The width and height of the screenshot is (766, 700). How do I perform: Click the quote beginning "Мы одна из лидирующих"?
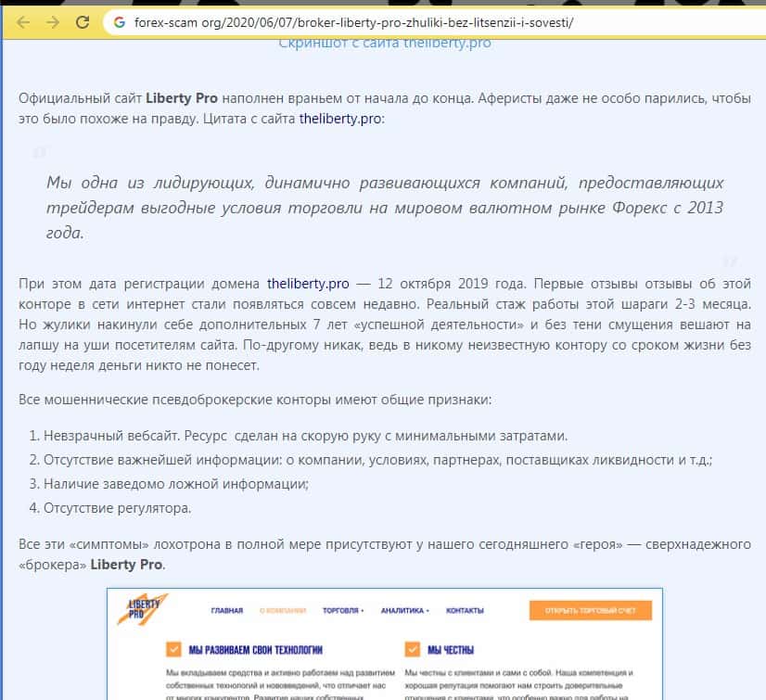pyautogui.click(x=385, y=208)
